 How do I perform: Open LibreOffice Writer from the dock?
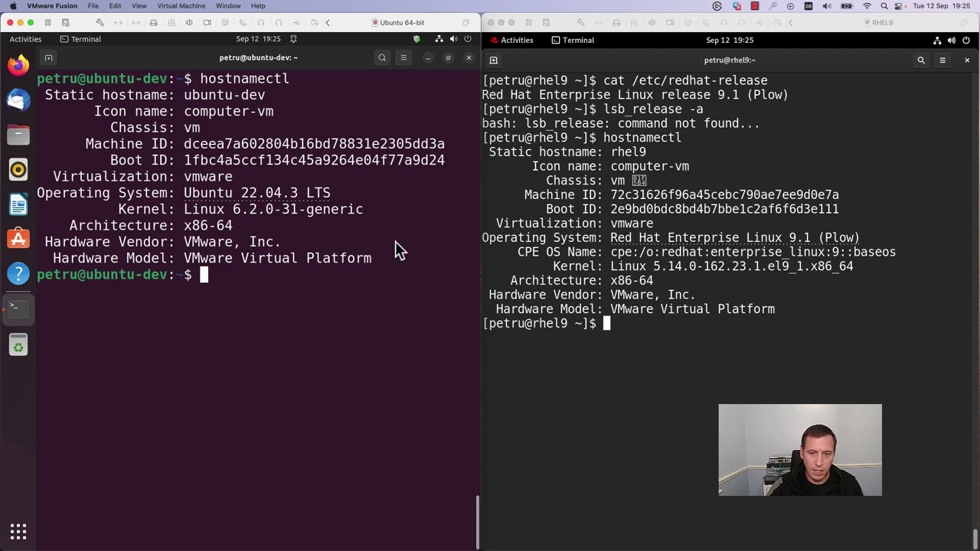(x=18, y=204)
